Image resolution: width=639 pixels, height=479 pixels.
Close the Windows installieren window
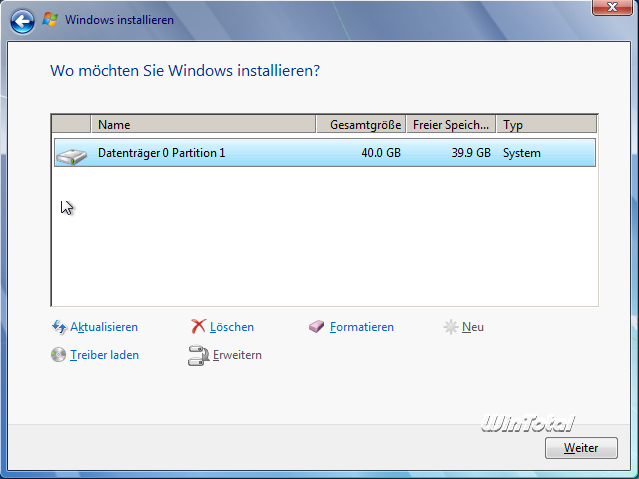(x=612, y=7)
